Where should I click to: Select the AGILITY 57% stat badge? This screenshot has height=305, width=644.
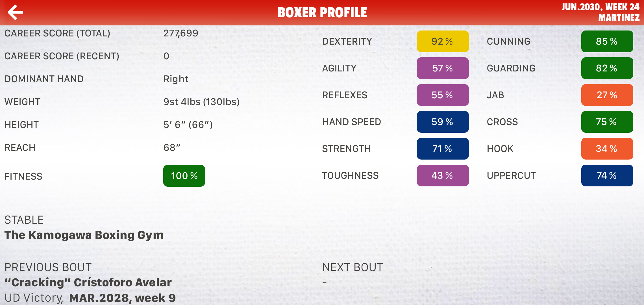coord(442,68)
